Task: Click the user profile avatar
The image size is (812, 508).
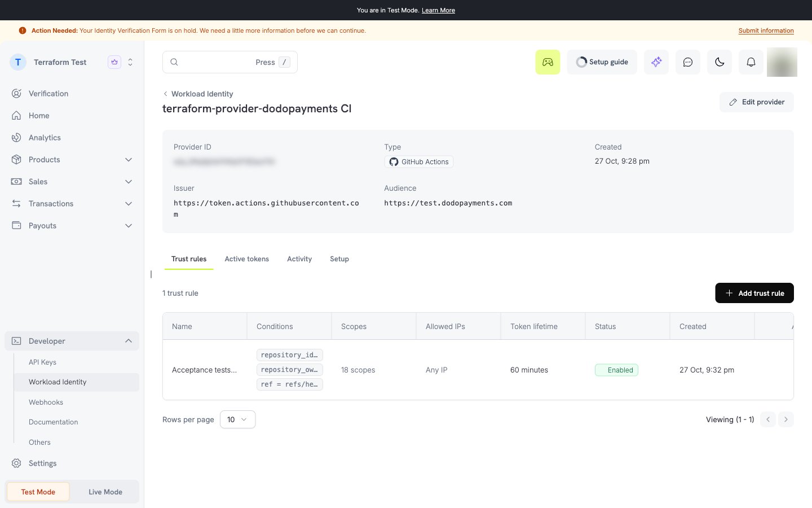Action: pos(782,62)
